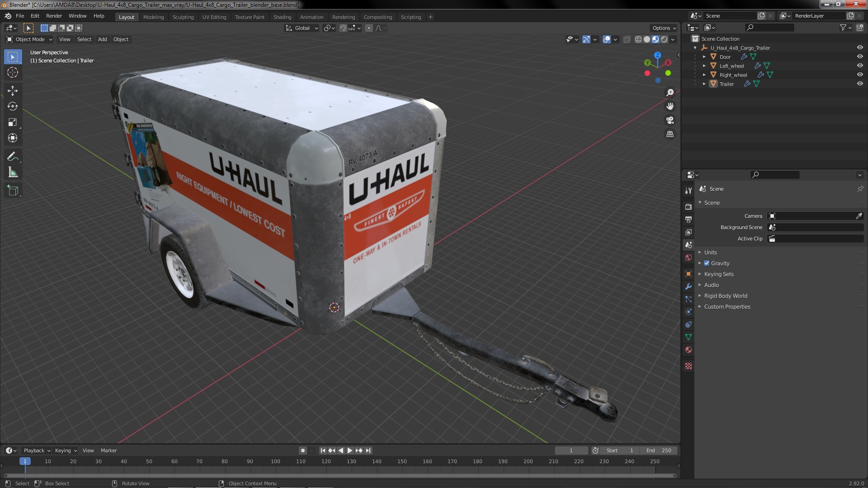
Task: Select the Measure tool
Action: (13, 173)
